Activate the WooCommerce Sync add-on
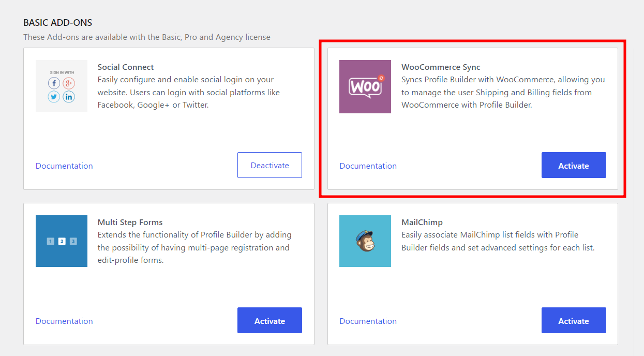This screenshot has height=356, width=644. [573, 166]
